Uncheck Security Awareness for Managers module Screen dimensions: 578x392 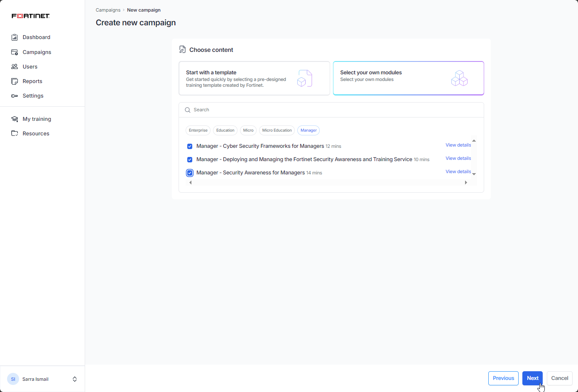point(190,173)
